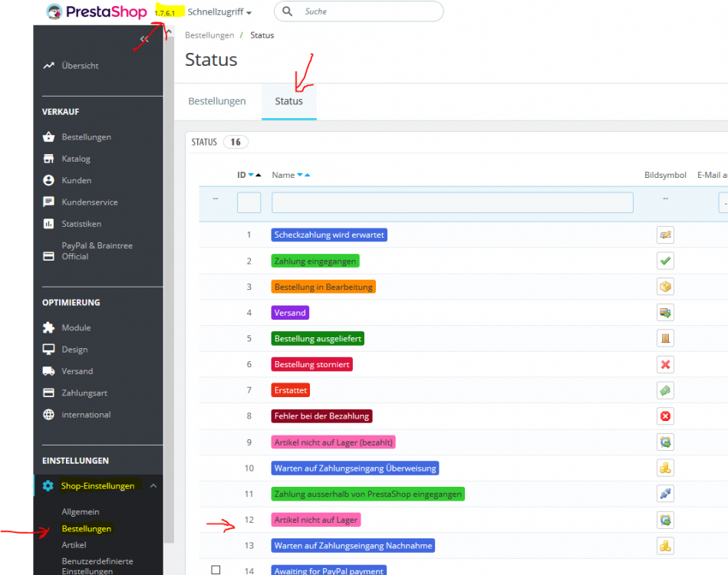Sort ID column descending arrow
Screen dimensions: 728x575
point(251,175)
